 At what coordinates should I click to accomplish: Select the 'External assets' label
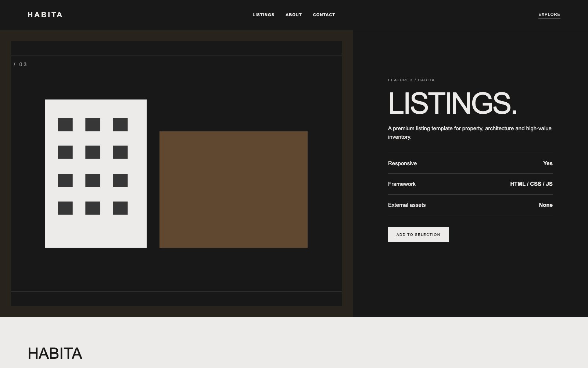[x=407, y=205]
